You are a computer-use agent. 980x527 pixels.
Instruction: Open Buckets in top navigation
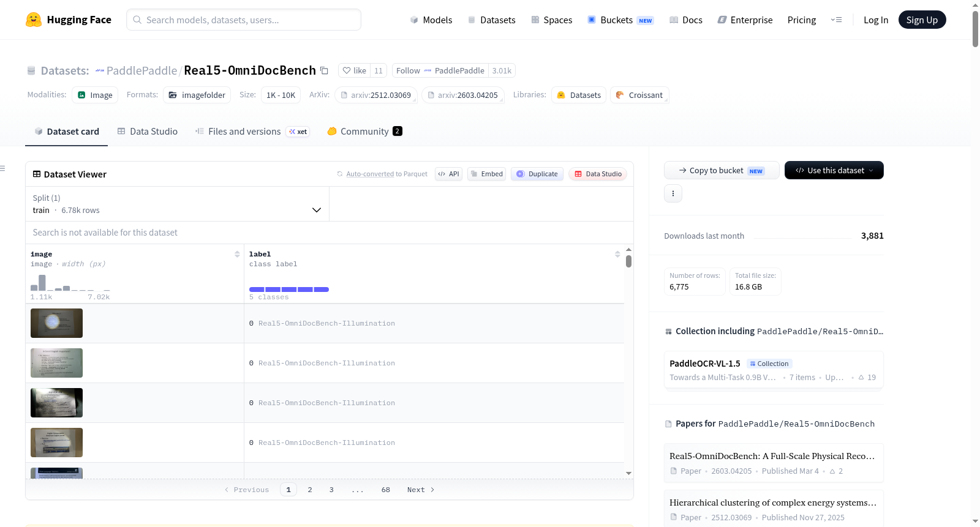[x=620, y=20]
